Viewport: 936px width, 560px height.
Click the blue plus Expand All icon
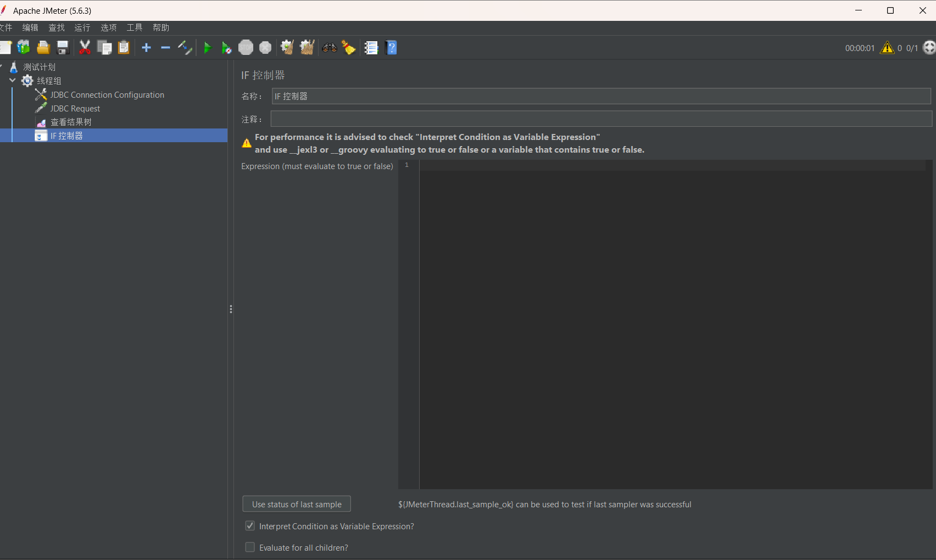point(146,48)
